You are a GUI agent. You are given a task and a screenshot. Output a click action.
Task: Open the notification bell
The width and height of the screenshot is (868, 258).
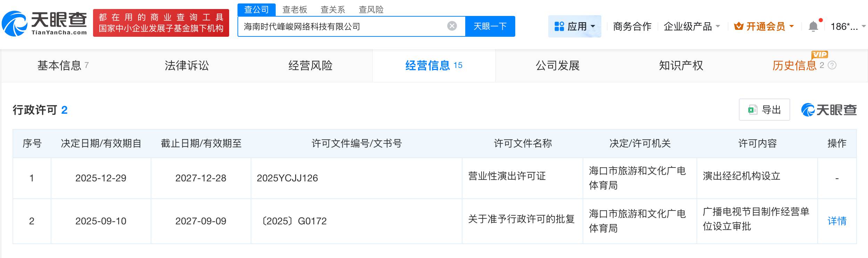click(813, 26)
